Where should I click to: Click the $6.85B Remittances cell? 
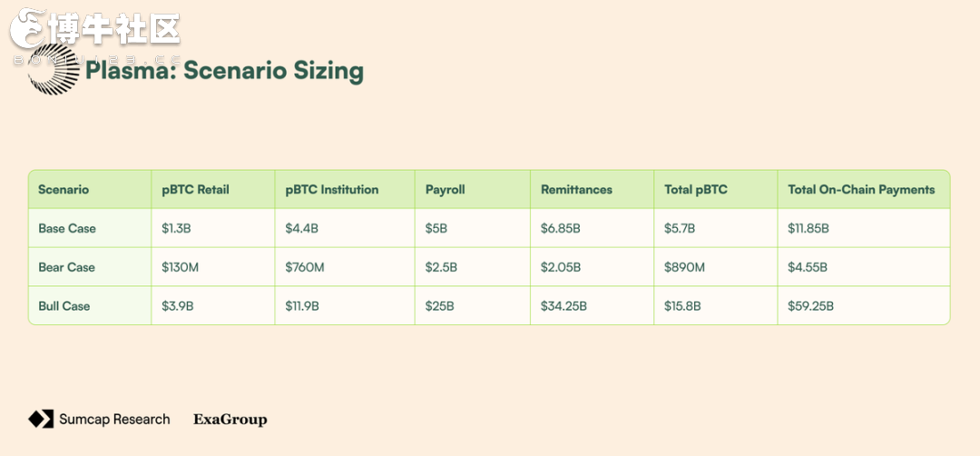pos(561,228)
